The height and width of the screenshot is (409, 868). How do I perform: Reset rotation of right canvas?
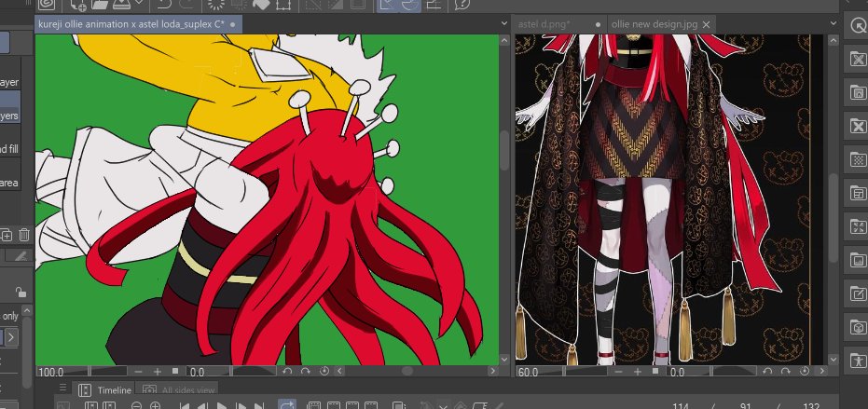(805, 371)
